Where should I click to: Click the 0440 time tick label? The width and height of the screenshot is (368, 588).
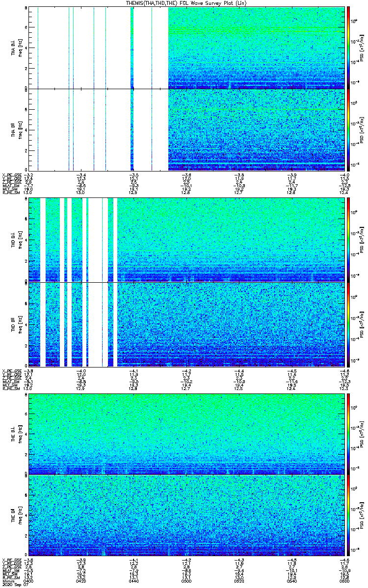coord(134,581)
